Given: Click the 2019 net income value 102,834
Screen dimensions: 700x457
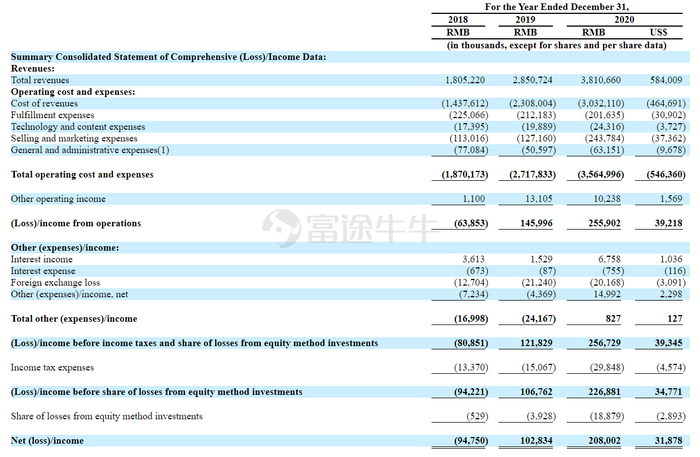Looking at the screenshot, I should (x=536, y=440).
